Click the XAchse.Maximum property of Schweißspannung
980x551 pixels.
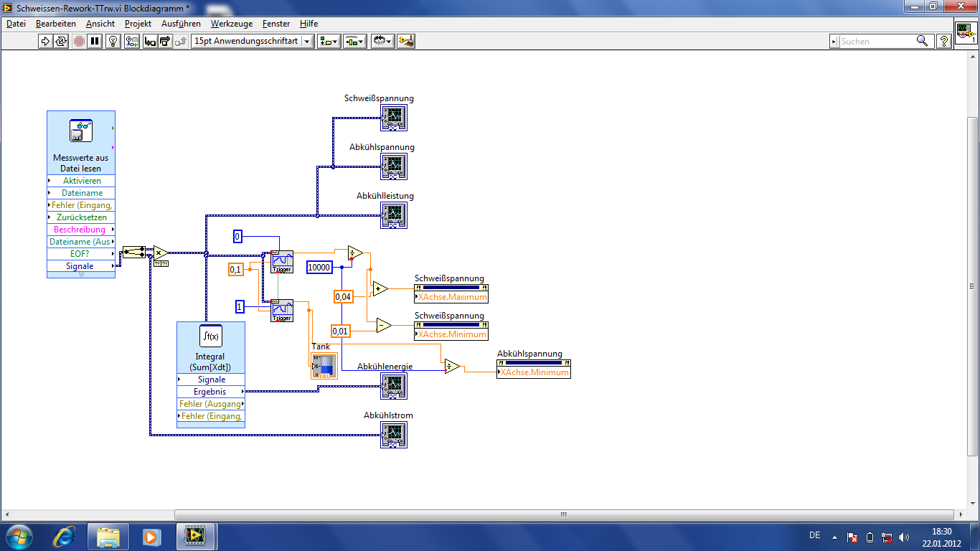point(451,297)
